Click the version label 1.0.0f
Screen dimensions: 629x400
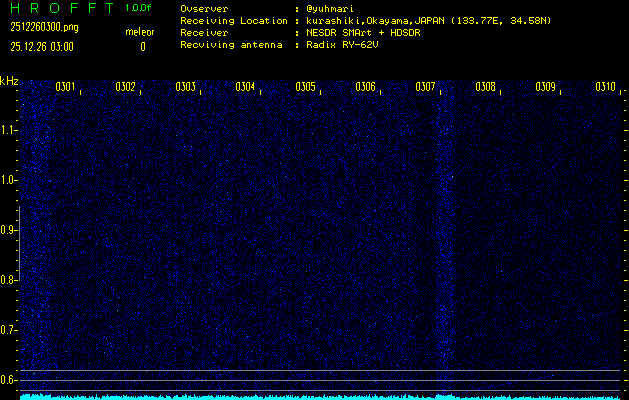click(138, 8)
